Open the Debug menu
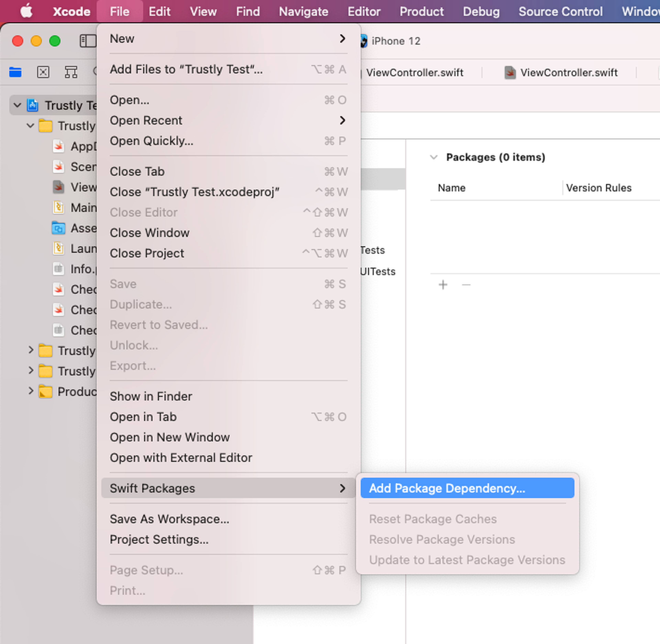 pos(481,12)
